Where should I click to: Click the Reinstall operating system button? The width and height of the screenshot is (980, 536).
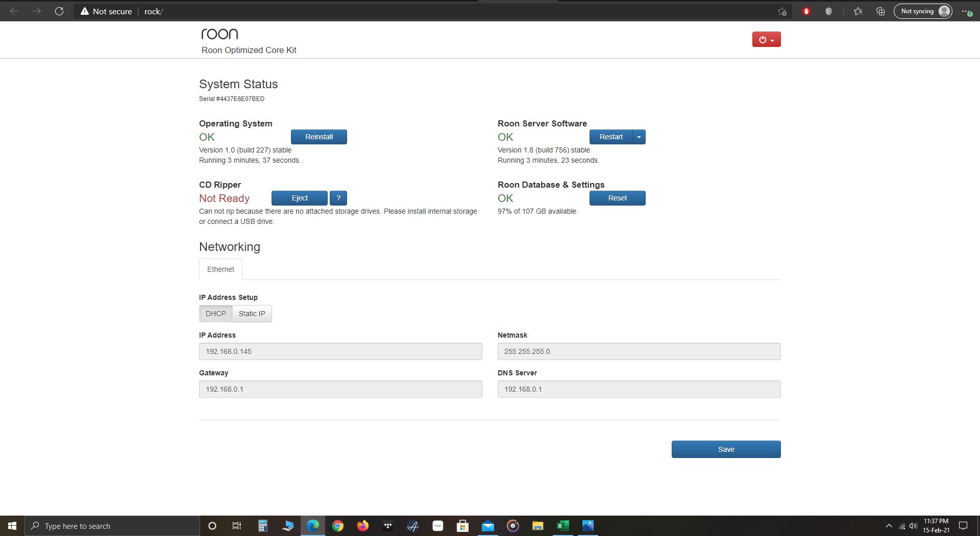pos(319,137)
